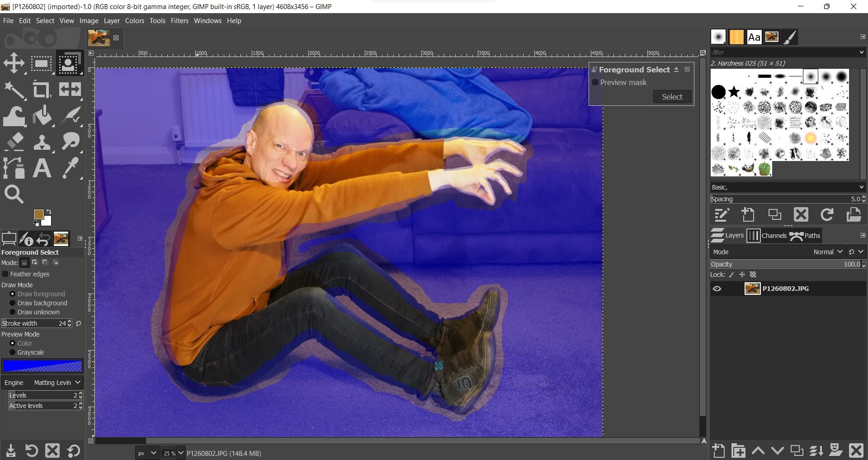Open the brush tag Basic dropdown
The width and height of the screenshot is (868, 460).
(x=788, y=187)
